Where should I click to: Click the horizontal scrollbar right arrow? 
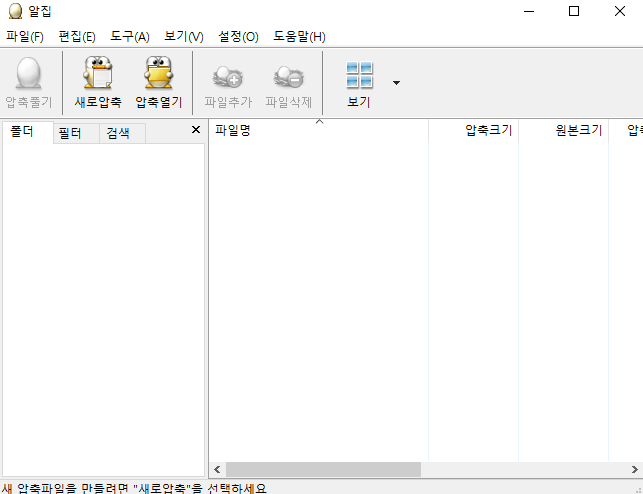click(634, 469)
